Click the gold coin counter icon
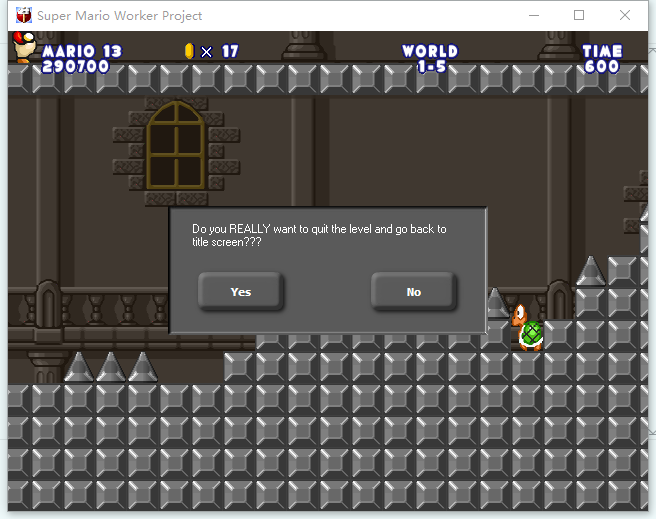 (190, 51)
